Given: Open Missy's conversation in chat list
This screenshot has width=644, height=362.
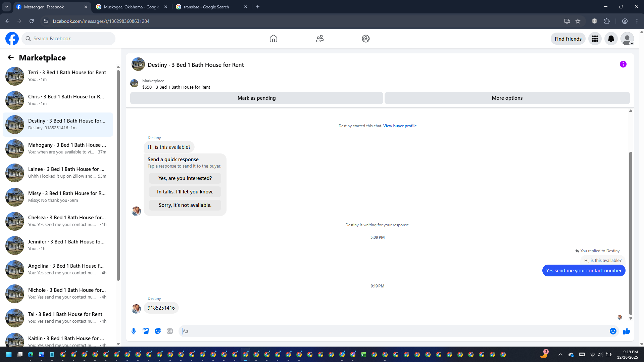Looking at the screenshot, I should [58, 197].
